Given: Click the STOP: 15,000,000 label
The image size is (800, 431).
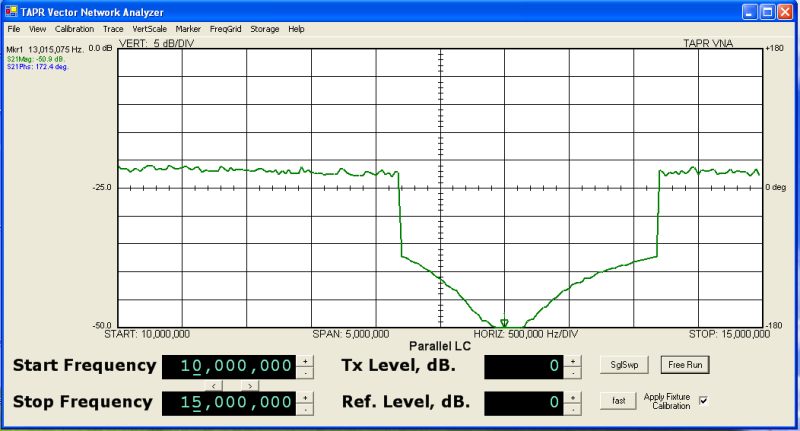Looking at the screenshot, I should tap(729, 334).
